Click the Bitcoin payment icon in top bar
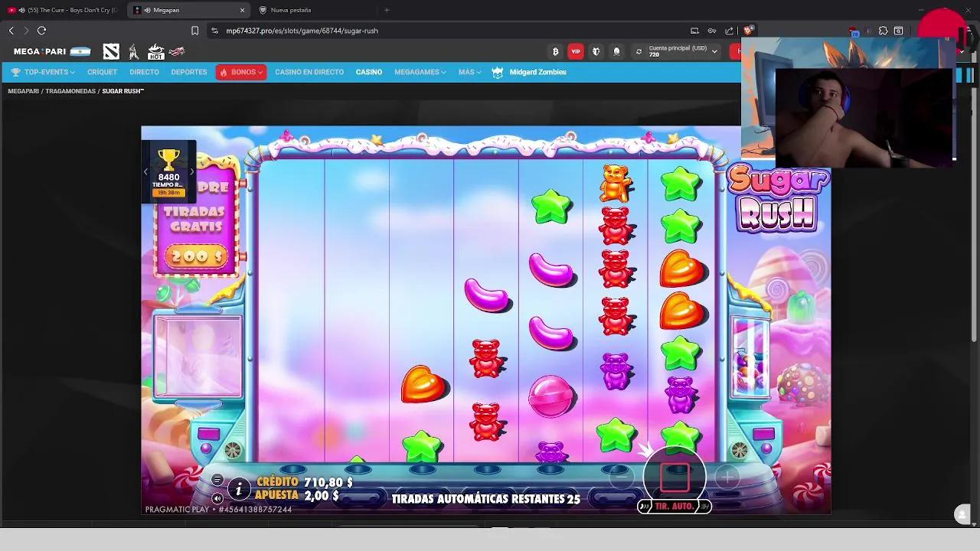980x551 pixels. 554,51
